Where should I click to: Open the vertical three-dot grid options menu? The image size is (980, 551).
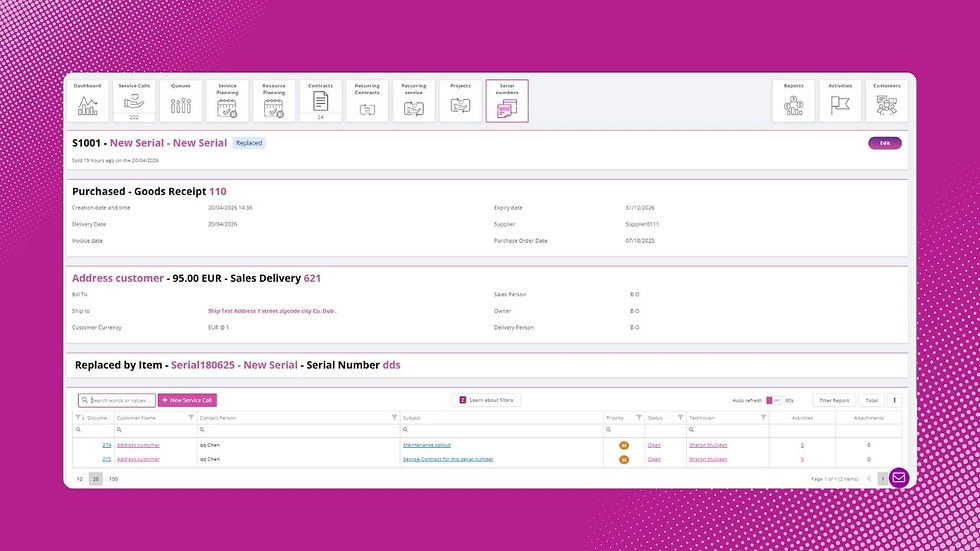894,400
